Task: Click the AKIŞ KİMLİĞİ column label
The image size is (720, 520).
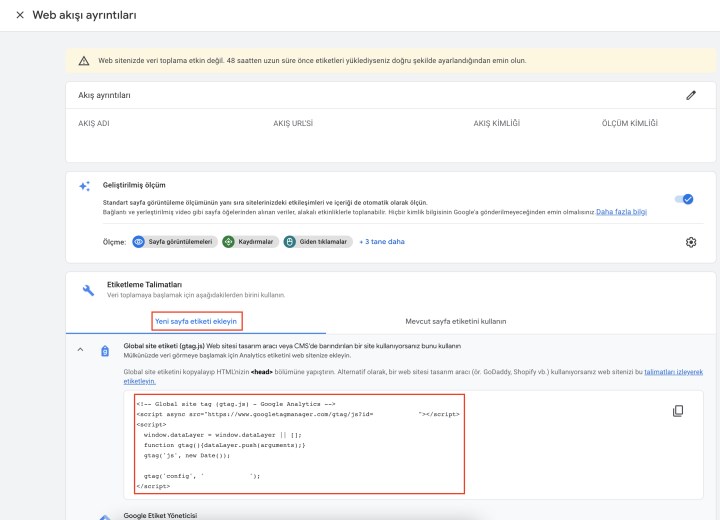Action: [496, 123]
